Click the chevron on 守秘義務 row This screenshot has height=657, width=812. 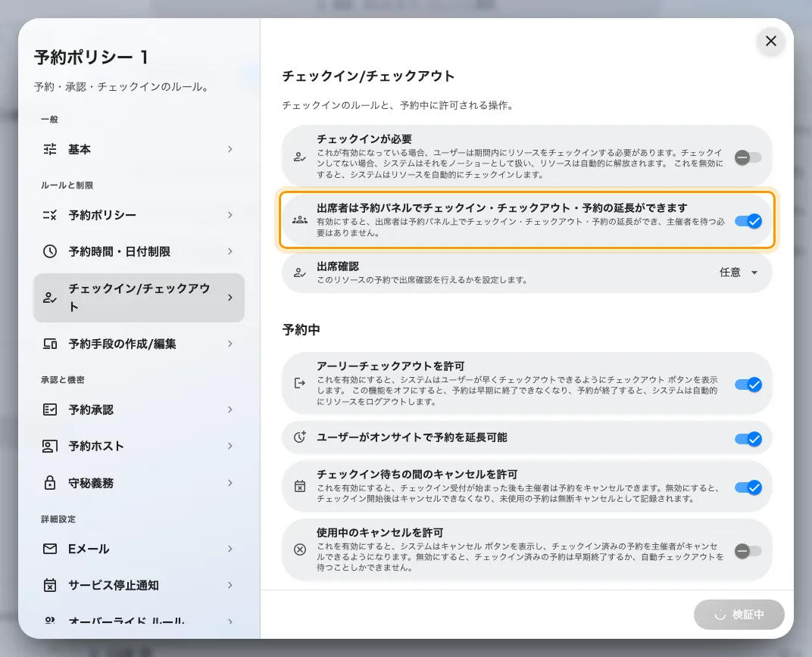(x=230, y=483)
